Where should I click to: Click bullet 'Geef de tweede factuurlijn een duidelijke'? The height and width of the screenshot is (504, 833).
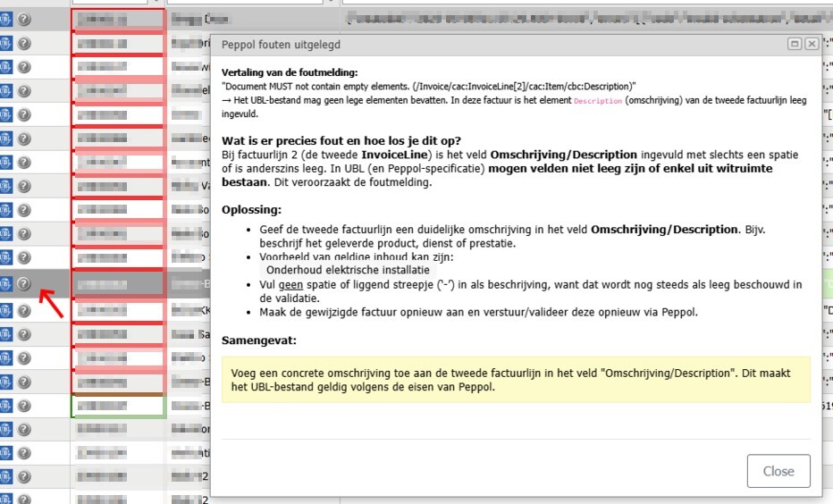coord(512,236)
